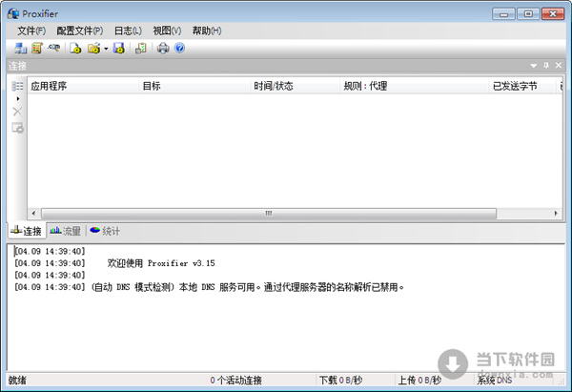Viewport: 572px width, 392px height.
Task: Open the connections panel options dropdown arrow
Action: (533, 66)
